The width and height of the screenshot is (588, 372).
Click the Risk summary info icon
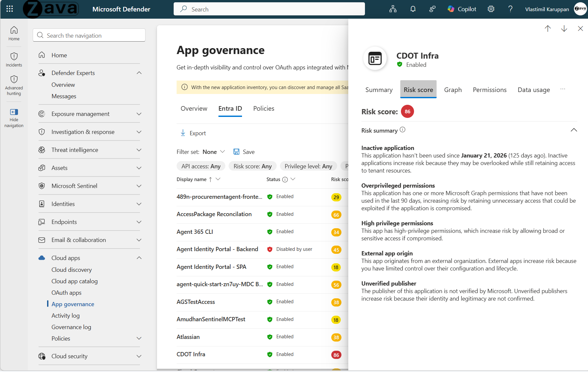click(403, 130)
